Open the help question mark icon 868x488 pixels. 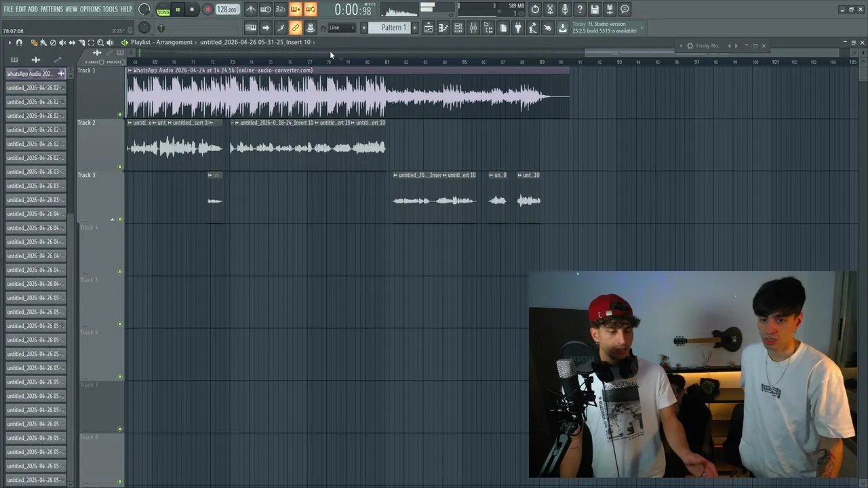click(x=580, y=9)
